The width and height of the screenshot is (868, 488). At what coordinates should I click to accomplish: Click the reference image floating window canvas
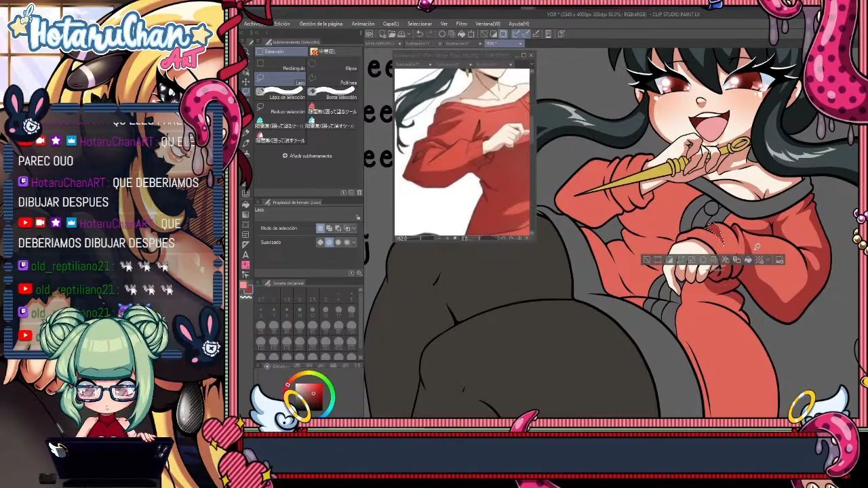pos(462,150)
